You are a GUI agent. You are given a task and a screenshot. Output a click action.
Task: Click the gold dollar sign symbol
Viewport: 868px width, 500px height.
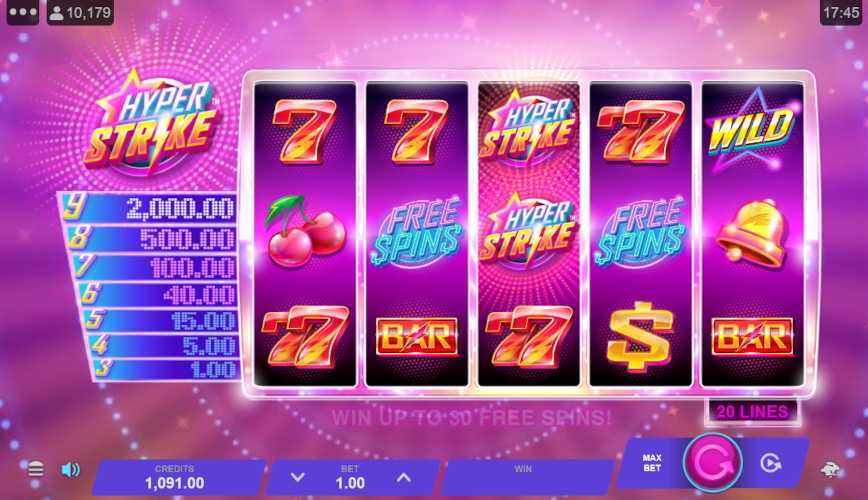640,336
